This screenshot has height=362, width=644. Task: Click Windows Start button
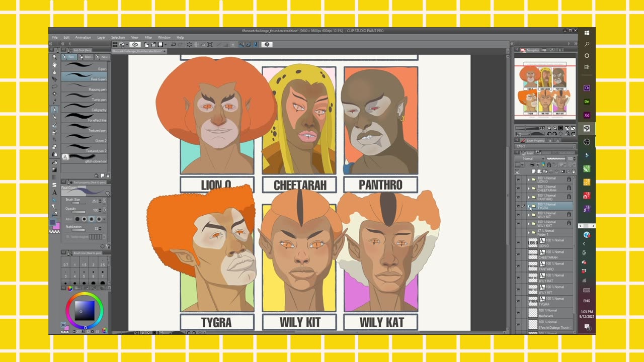587,33
